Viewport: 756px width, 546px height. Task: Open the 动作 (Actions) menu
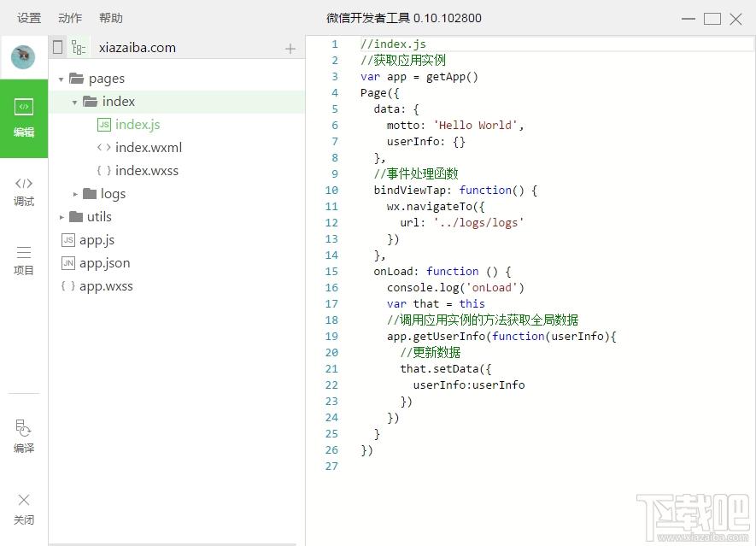point(70,18)
